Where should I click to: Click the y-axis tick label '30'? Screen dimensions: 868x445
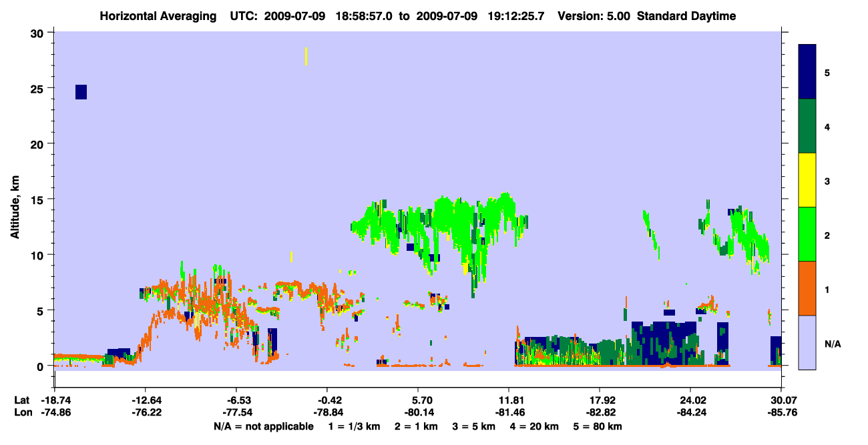39,33
